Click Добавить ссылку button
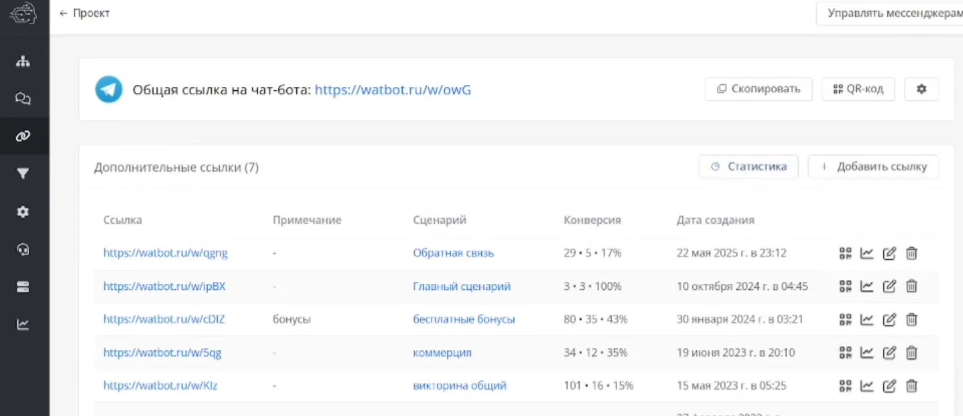The image size is (963, 416). [x=873, y=167]
